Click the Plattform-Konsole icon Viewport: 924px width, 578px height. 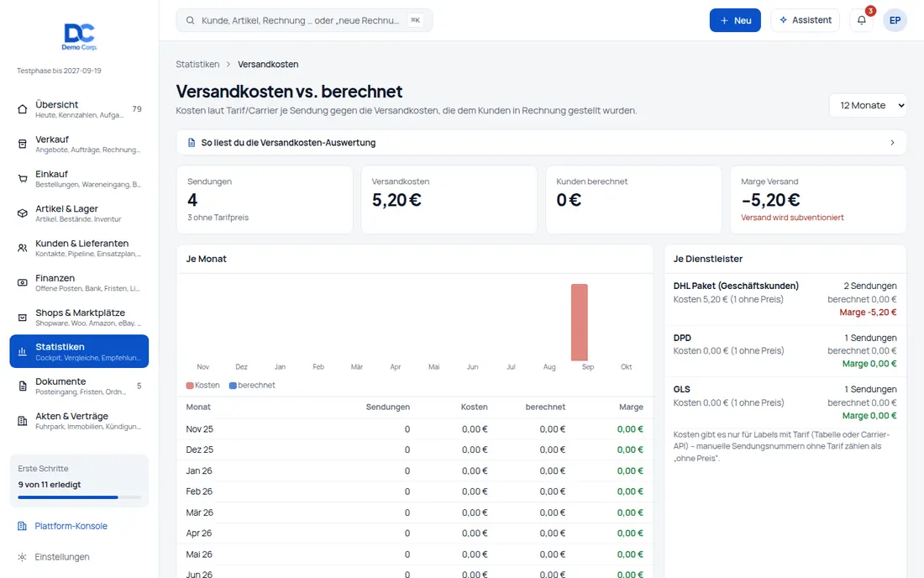[22, 526]
